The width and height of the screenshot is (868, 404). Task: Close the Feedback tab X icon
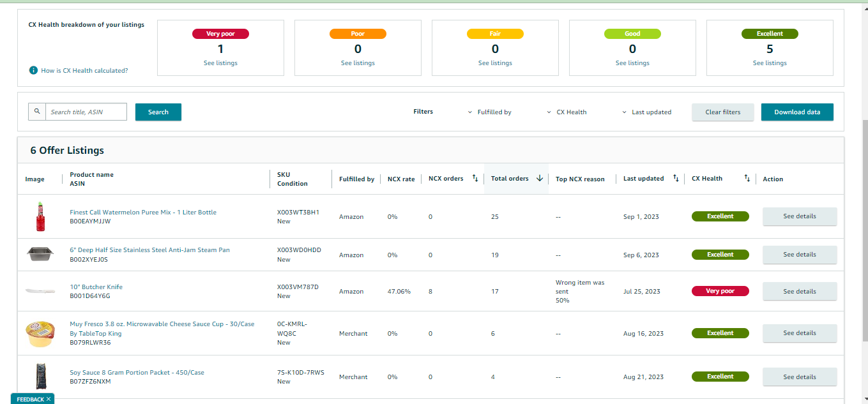point(49,399)
